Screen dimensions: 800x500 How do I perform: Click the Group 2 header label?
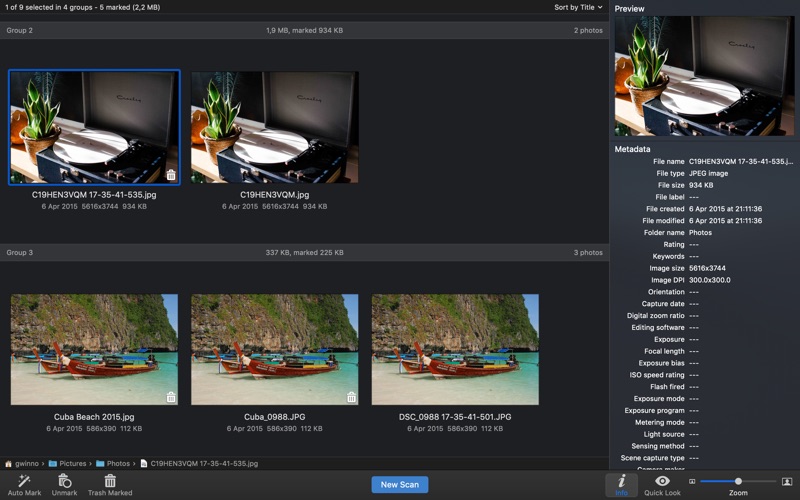(x=19, y=30)
